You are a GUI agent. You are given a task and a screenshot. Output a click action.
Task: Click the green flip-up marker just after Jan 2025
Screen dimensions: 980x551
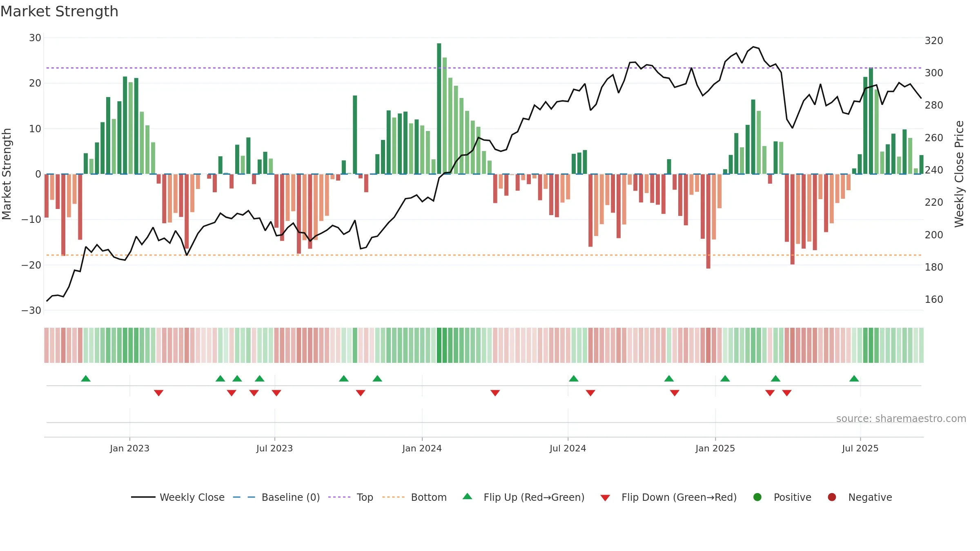click(725, 378)
